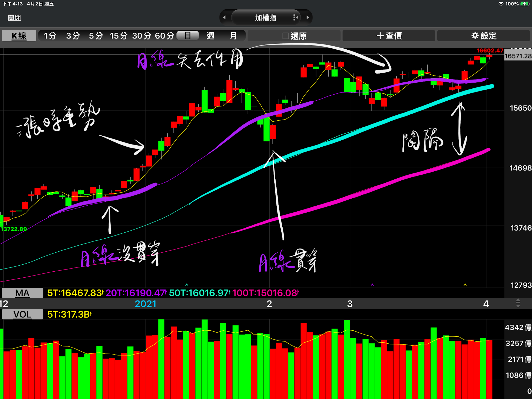Tap the 5T:16467.83 moving average value

coord(75,293)
